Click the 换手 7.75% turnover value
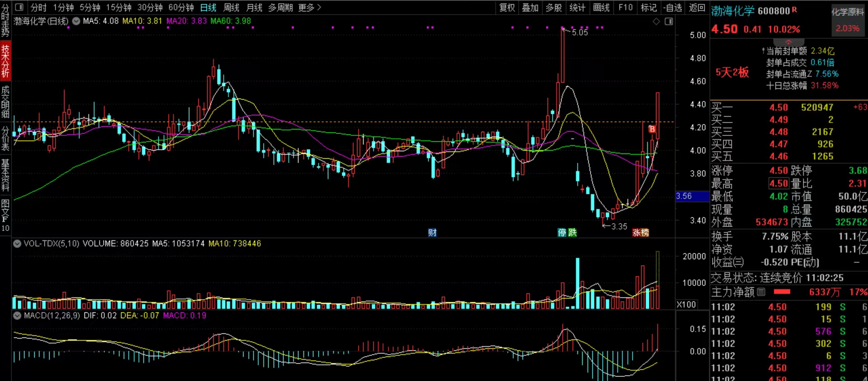Viewport: 868px width, 381px height. (775, 236)
